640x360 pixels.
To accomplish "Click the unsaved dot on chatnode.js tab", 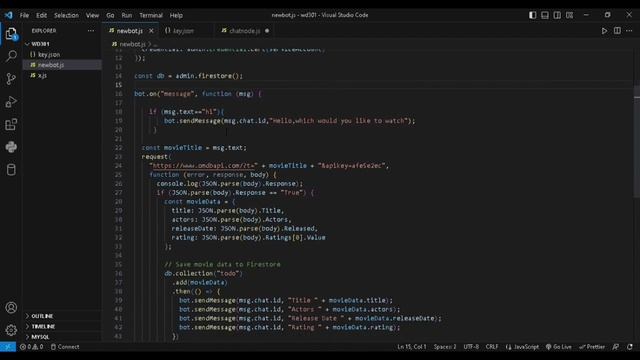I will [x=267, y=31].
